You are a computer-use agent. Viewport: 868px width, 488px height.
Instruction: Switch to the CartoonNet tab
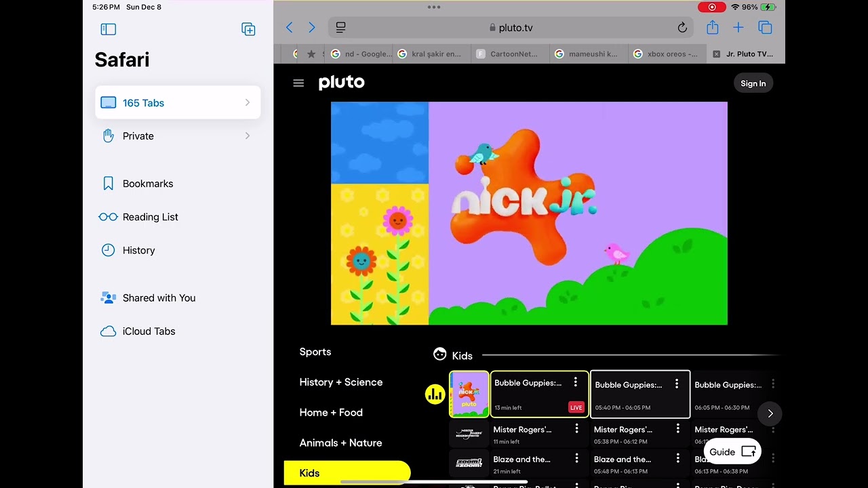(510, 54)
